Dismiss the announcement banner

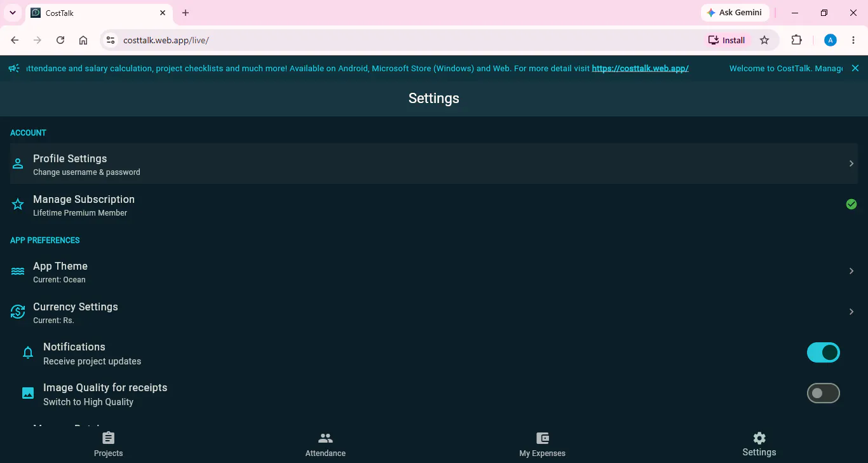855,68
